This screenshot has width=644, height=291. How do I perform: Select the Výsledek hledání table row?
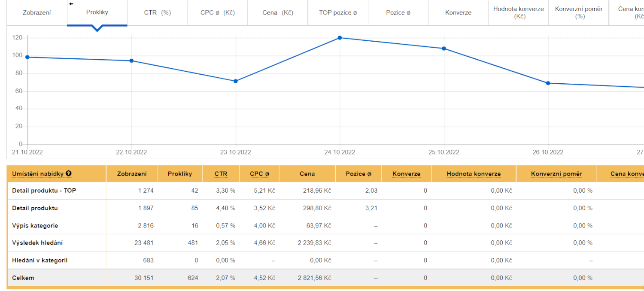[x=37, y=243]
